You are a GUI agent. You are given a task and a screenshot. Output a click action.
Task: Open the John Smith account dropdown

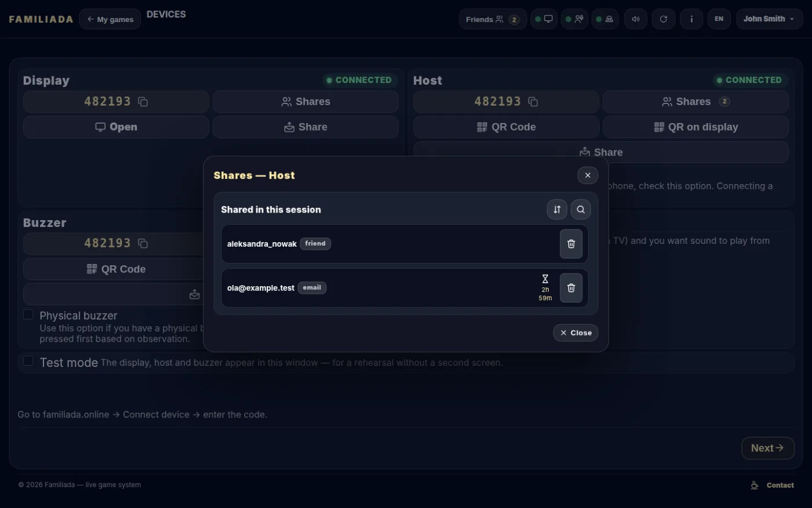point(769,19)
